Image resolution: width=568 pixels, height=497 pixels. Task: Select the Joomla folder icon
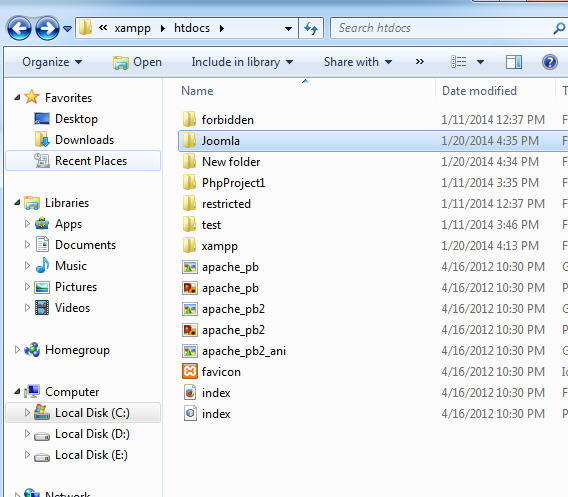coord(189,140)
